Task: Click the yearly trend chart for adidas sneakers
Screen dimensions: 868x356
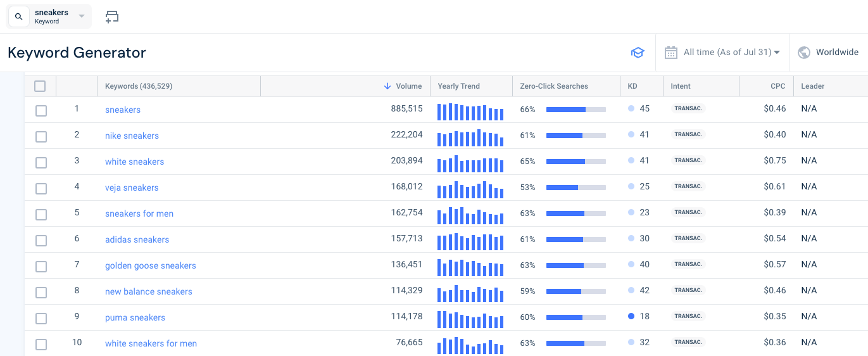Action: (470, 241)
